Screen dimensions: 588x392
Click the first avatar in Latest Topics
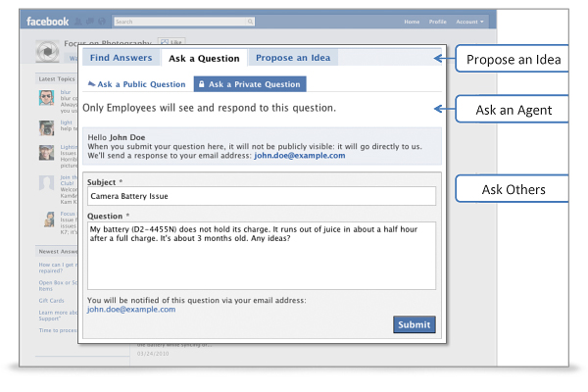coord(46,97)
